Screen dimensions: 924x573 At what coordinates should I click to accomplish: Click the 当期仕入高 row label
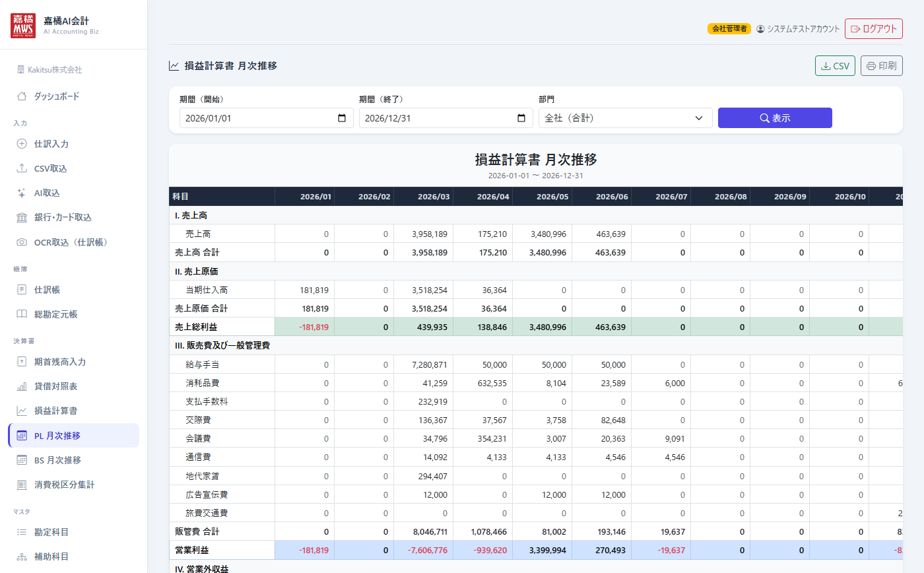207,290
